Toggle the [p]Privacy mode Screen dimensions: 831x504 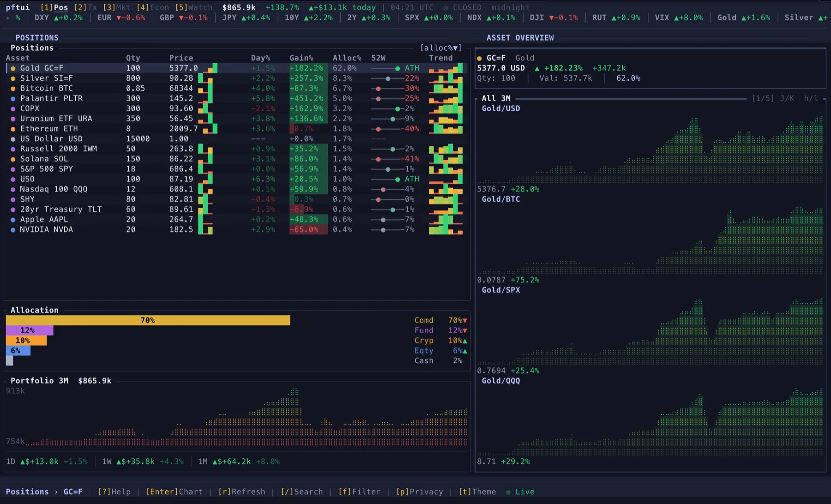click(x=419, y=492)
